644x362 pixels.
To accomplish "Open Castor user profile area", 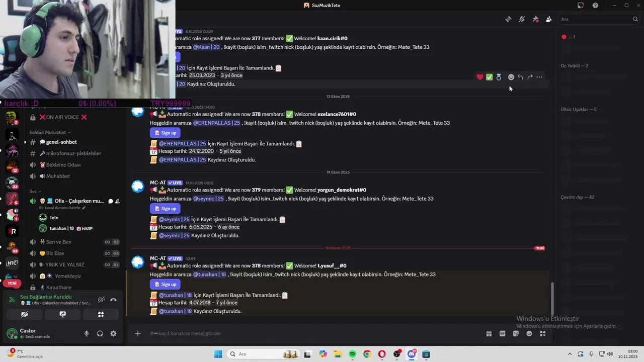I will pyautogui.click(x=35, y=333).
